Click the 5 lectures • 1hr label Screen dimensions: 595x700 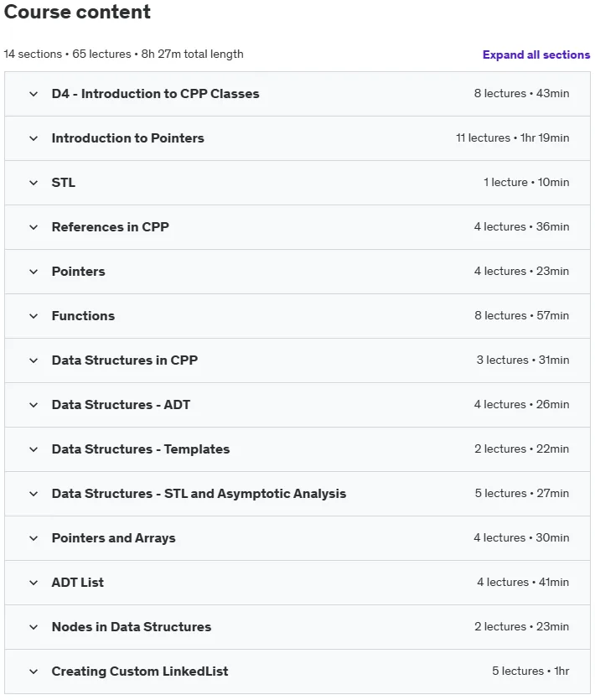click(x=530, y=671)
